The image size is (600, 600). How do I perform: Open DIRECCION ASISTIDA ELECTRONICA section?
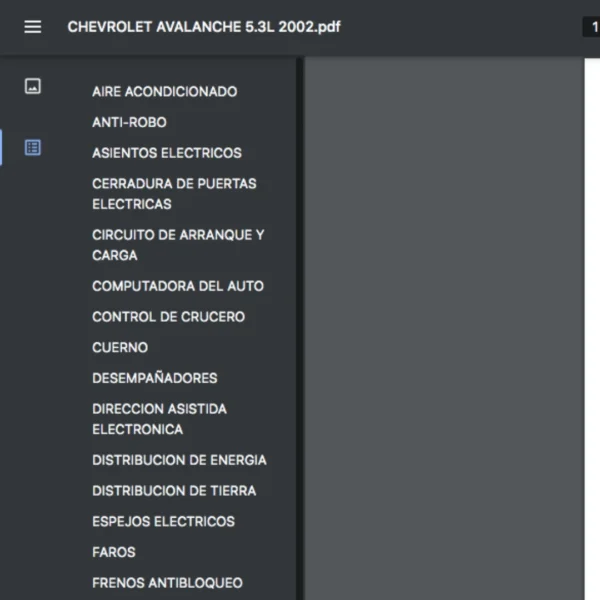tap(159, 419)
